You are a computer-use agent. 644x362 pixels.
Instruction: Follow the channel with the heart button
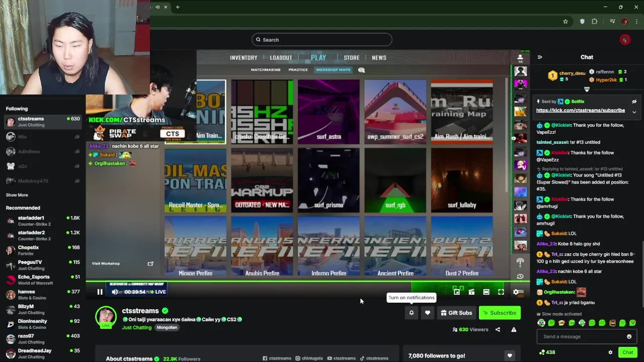tap(428, 313)
